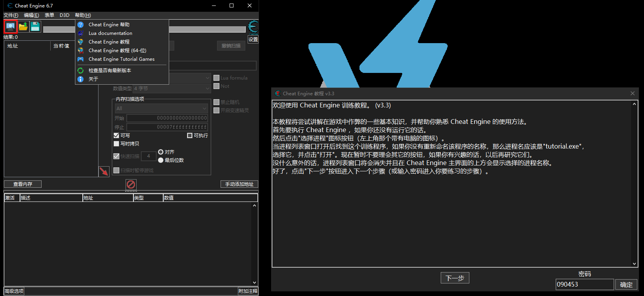
Task: Click the blue info icon beside 关于
Action: (80, 79)
